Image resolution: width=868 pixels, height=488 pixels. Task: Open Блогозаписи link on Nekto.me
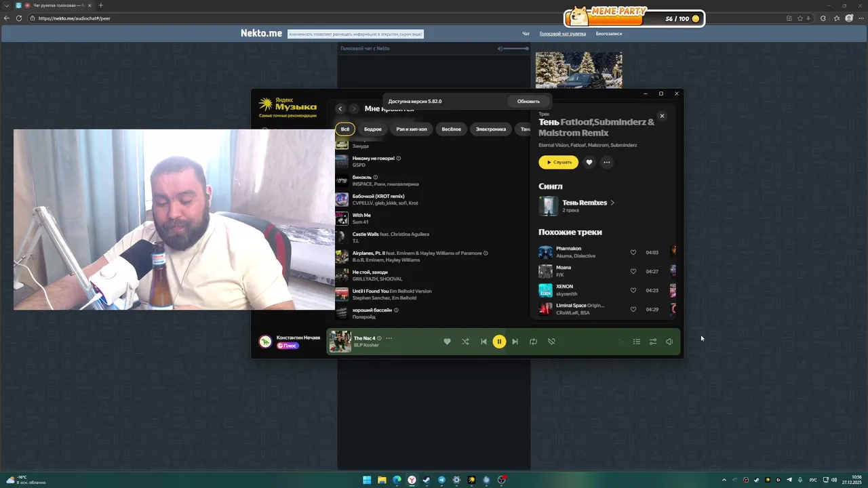coord(609,33)
